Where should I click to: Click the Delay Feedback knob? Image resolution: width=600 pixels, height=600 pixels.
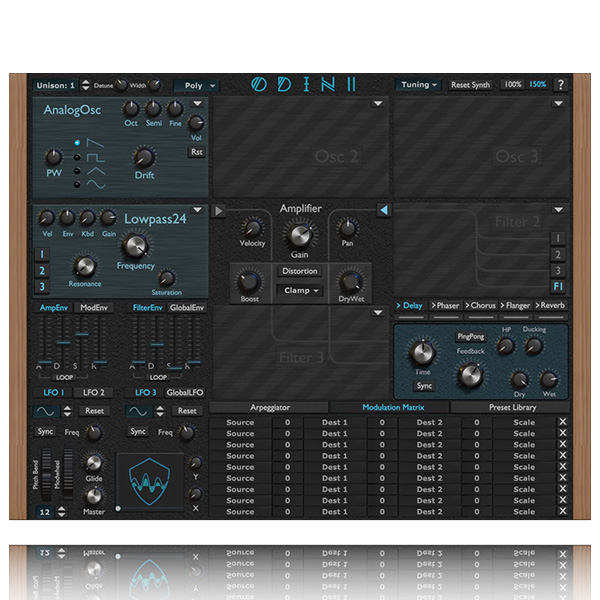[x=470, y=376]
